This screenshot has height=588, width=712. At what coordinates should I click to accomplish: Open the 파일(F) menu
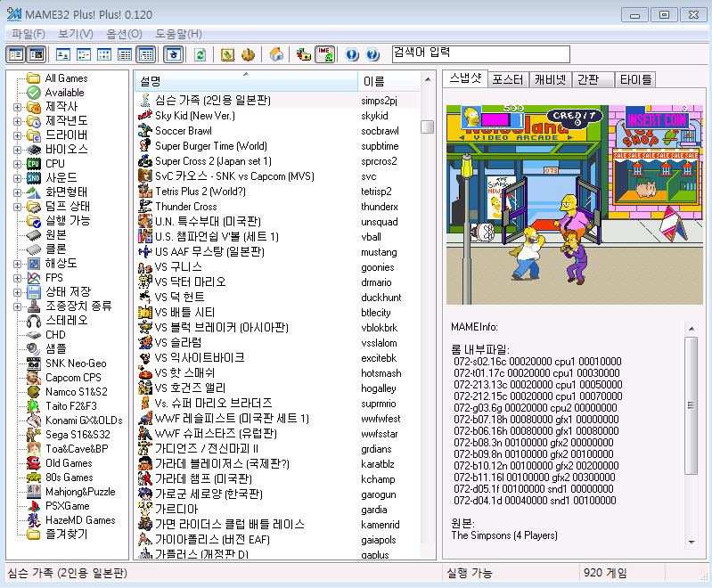29,34
